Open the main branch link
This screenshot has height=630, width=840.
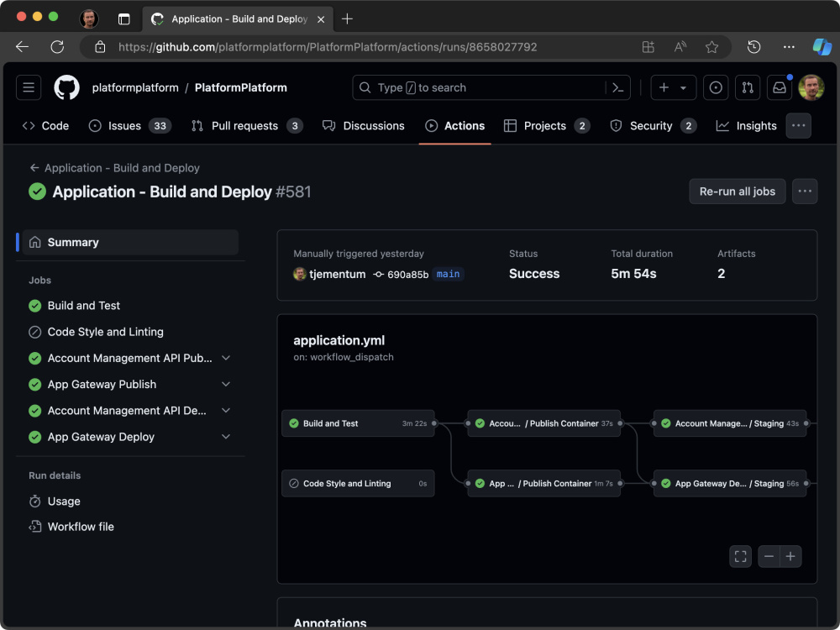click(x=448, y=273)
